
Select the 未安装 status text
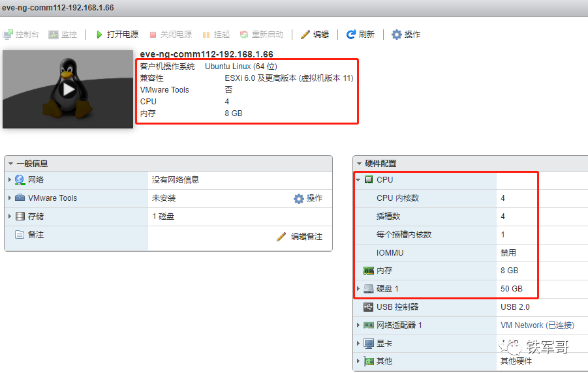tap(164, 198)
